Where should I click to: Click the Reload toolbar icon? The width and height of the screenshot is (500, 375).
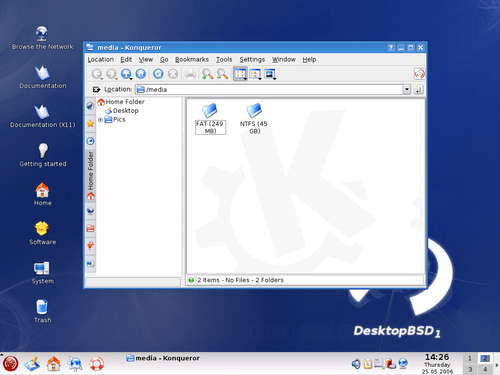pyautogui.click(x=158, y=74)
